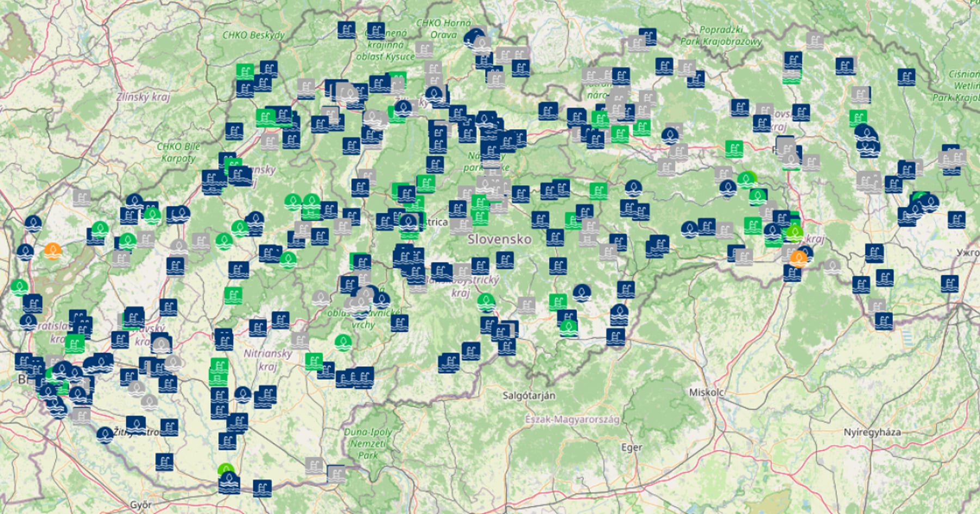The width and height of the screenshot is (980, 514).
Task: Open the blue pool marker right of the vrchy label
Action: [x=400, y=323]
